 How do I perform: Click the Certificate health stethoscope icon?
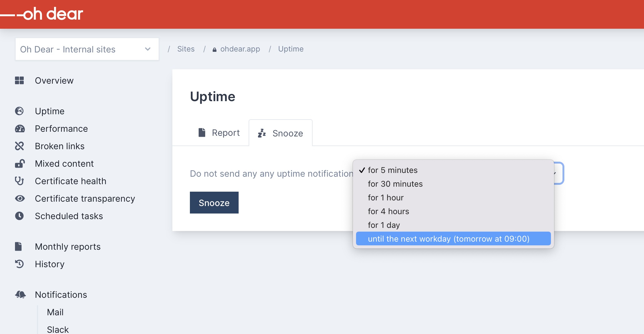coord(19,181)
